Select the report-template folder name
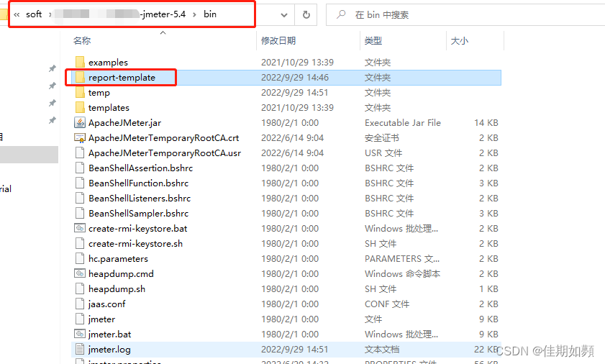Viewport: 605px width, 364px height. (122, 77)
